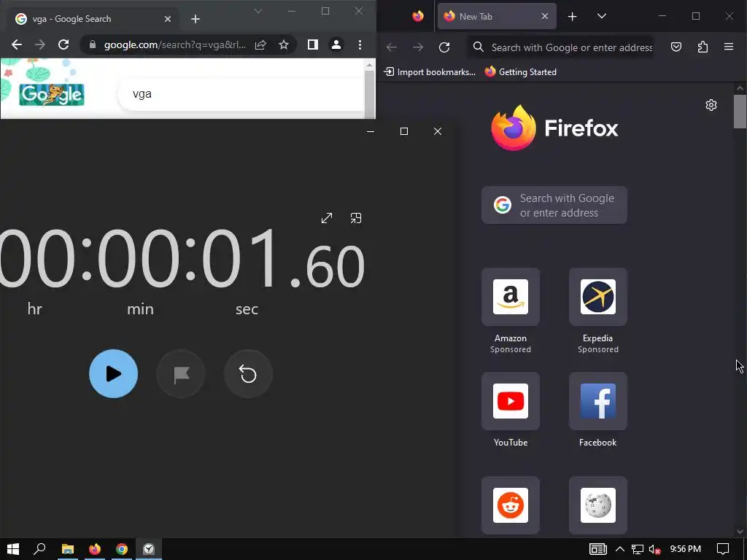Screen dimensions: 747x560
Task: Open a new tab in Firefox
Action: [x=572, y=16]
